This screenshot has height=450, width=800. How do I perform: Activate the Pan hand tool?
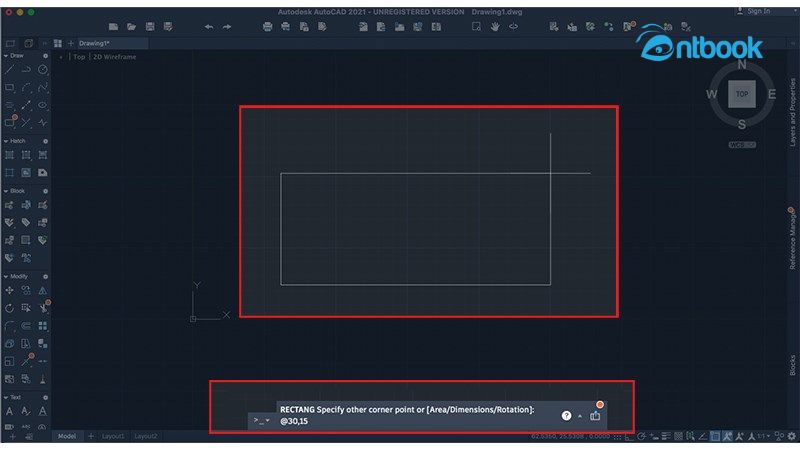495,27
